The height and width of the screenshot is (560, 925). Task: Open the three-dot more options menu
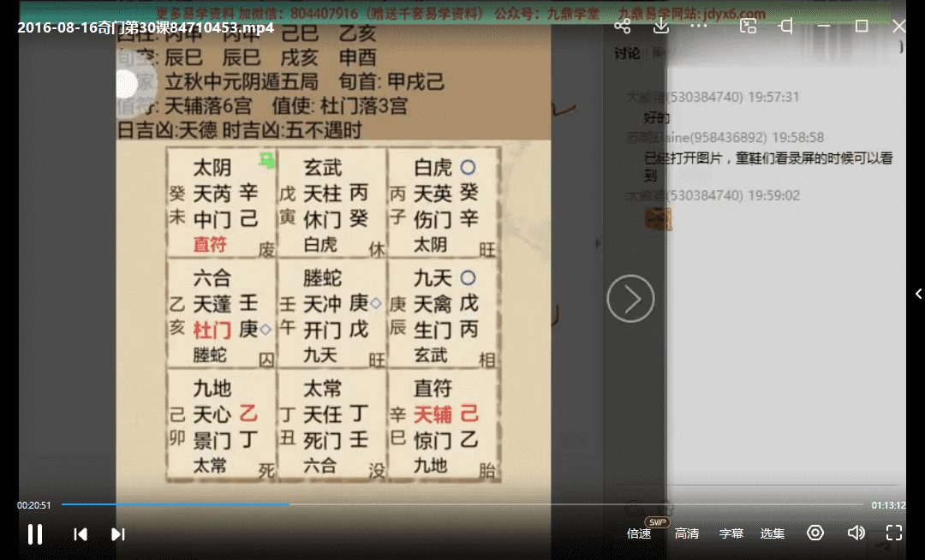[699, 26]
